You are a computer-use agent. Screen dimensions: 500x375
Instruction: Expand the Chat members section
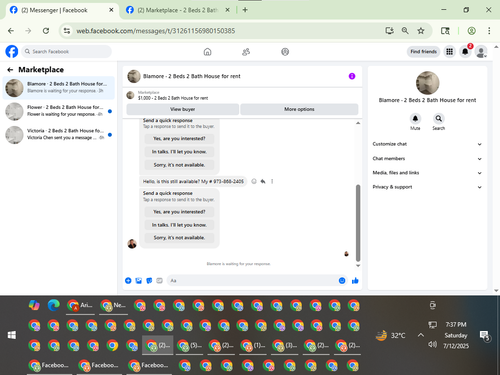tap(427, 159)
